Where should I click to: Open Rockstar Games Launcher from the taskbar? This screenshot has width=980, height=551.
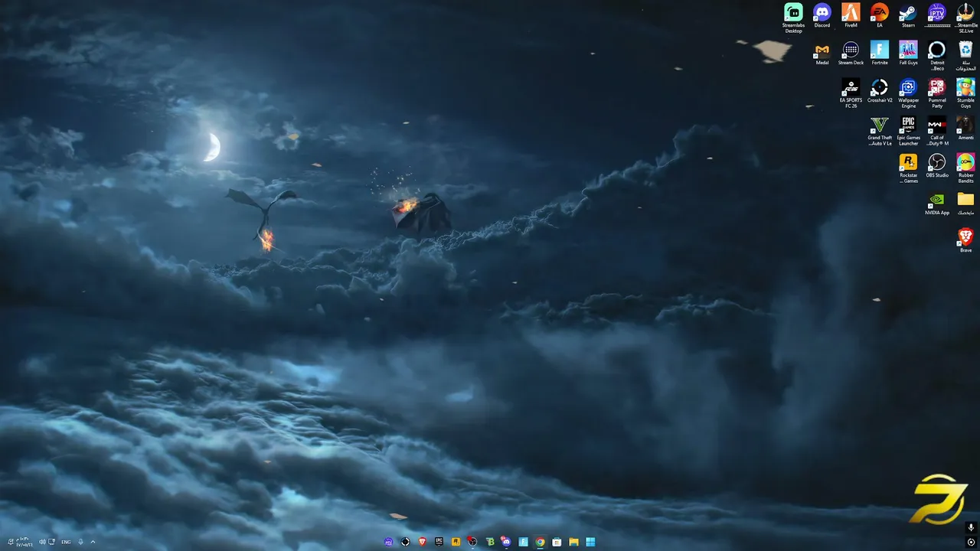click(x=456, y=542)
